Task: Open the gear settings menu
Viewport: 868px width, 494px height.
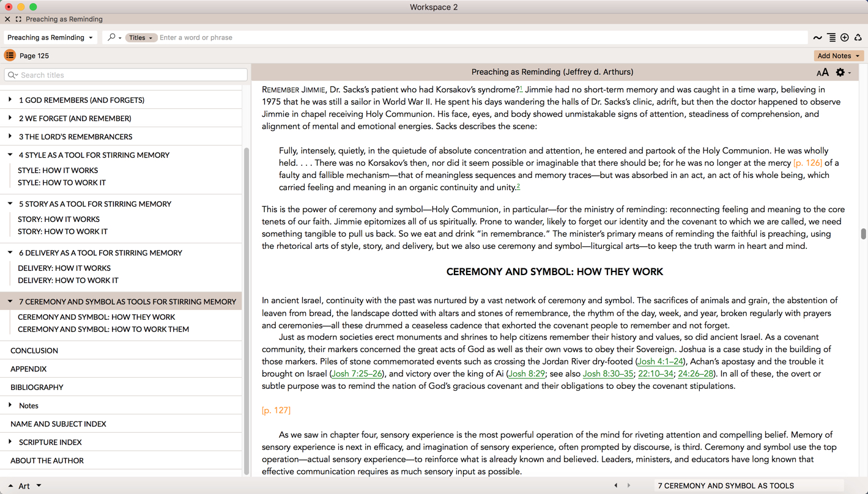Action: 842,73
